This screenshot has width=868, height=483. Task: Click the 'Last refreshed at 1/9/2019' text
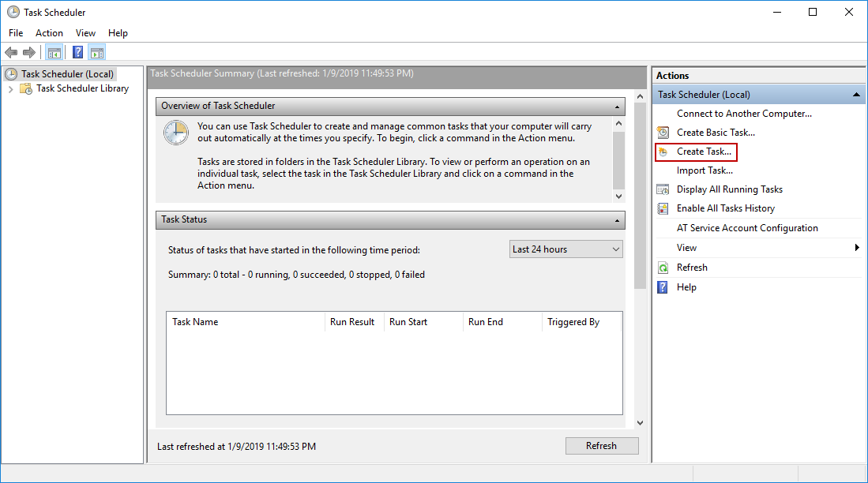[x=236, y=447]
